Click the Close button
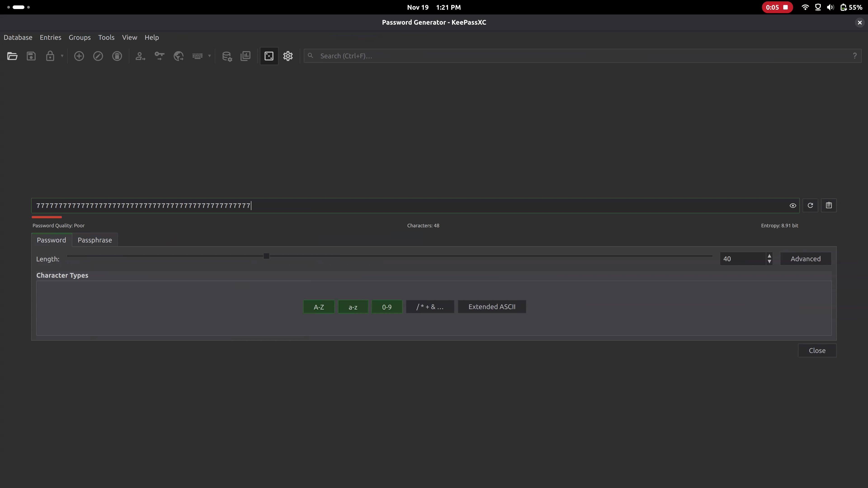Image resolution: width=868 pixels, height=488 pixels. point(817,350)
